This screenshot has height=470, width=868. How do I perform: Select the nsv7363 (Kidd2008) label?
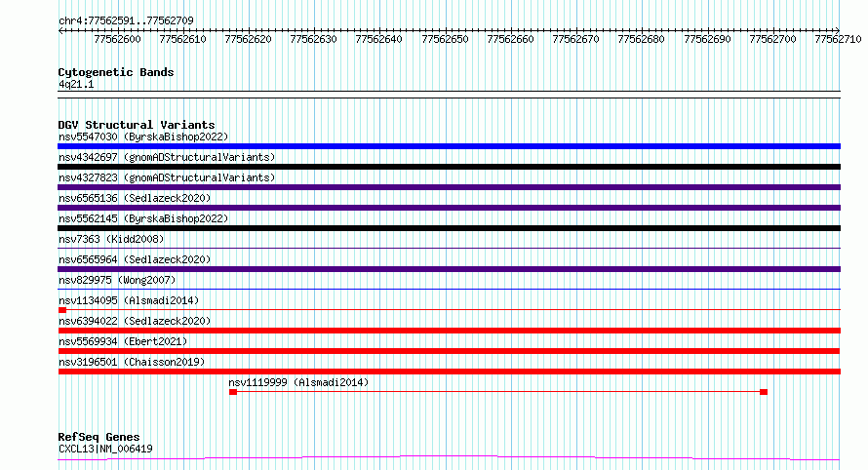111,239
